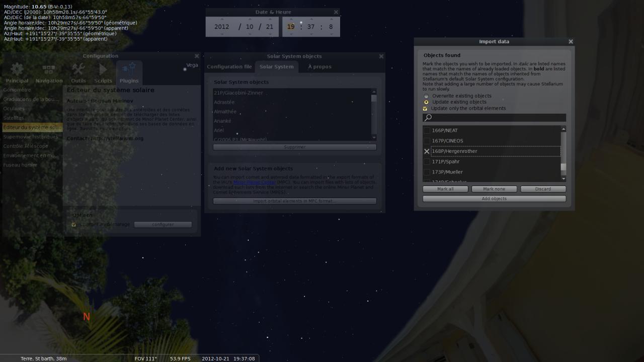Click the search field in Import data

[494, 118]
